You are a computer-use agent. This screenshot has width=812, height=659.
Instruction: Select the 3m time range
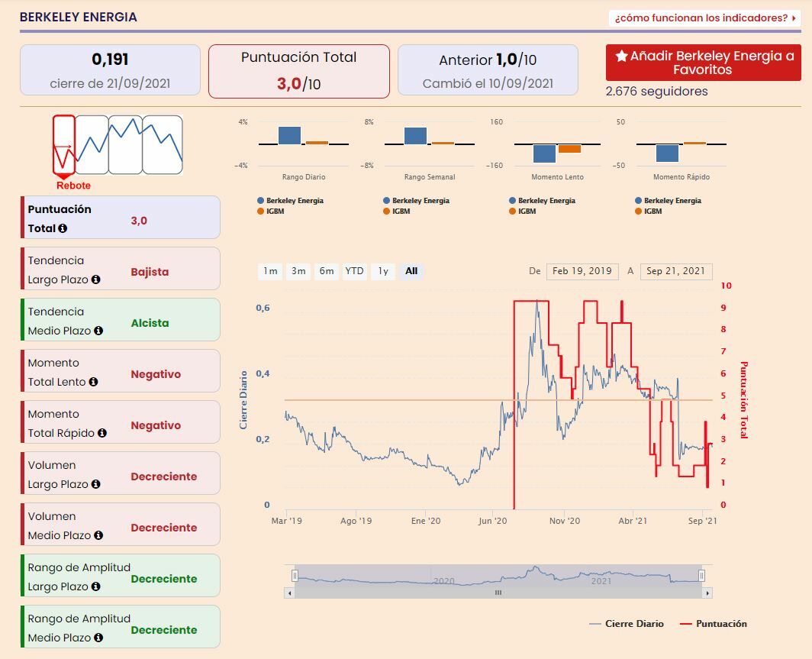click(298, 271)
